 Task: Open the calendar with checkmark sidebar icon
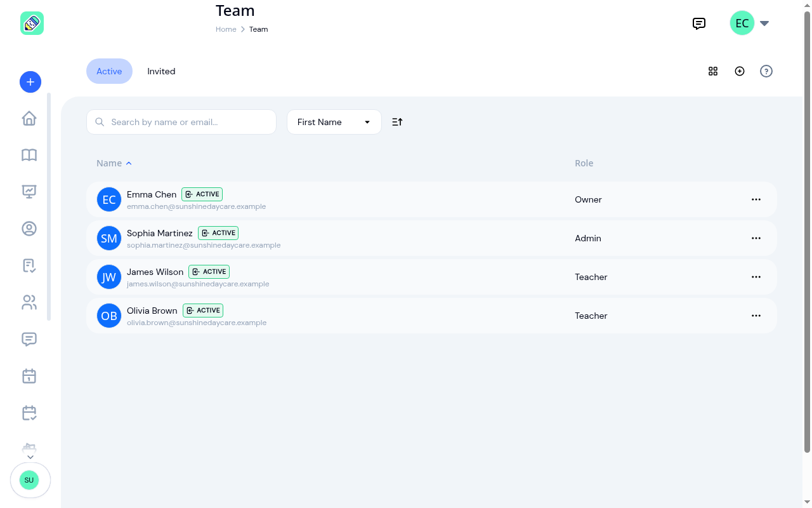coord(29,413)
